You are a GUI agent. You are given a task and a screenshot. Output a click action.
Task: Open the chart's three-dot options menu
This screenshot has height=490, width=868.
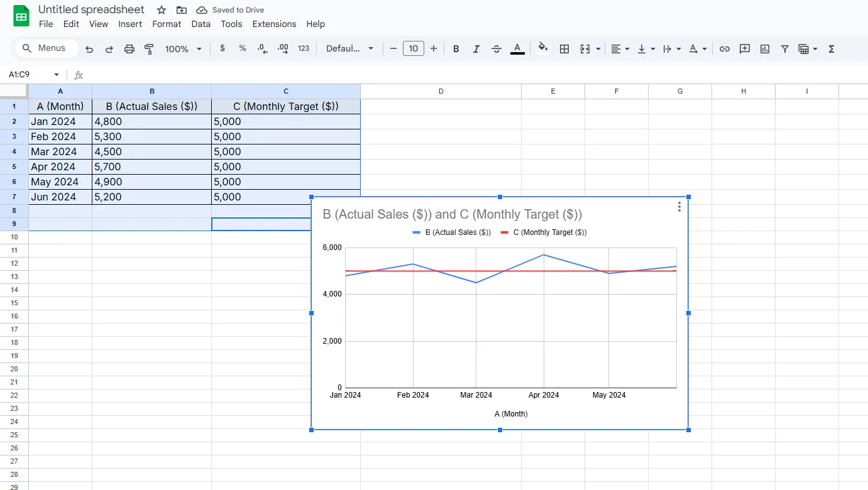[679, 207]
